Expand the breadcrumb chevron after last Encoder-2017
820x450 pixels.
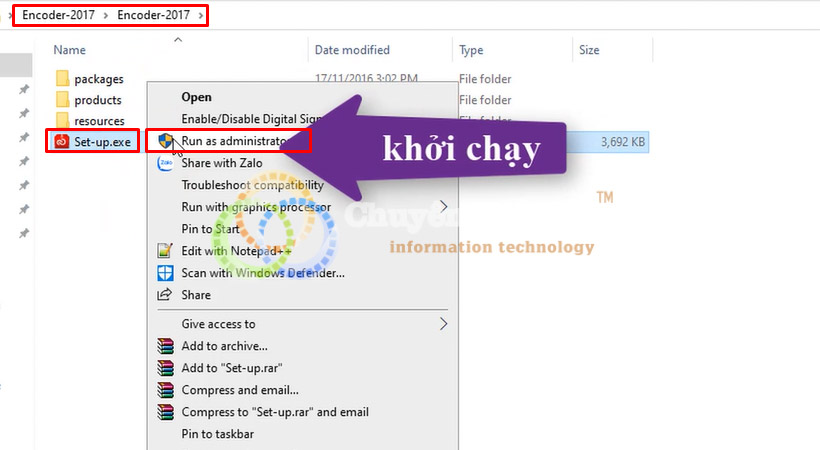[x=201, y=15]
